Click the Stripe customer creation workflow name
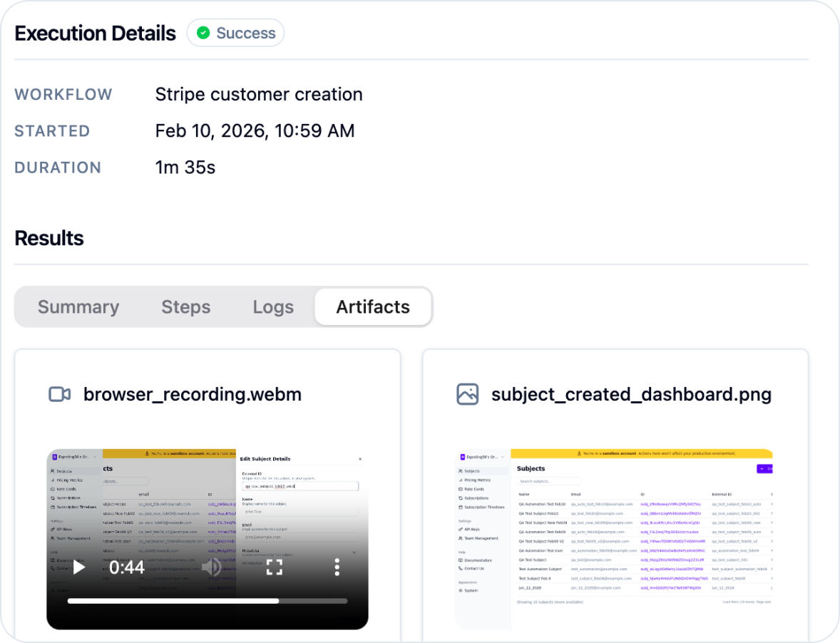The height and width of the screenshot is (643, 840). [x=259, y=94]
